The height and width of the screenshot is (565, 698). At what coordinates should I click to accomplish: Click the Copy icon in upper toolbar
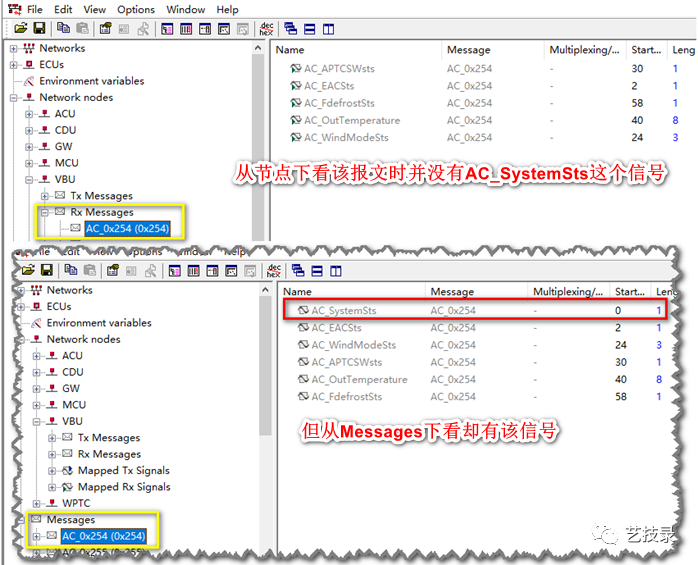[x=63, y=28]
